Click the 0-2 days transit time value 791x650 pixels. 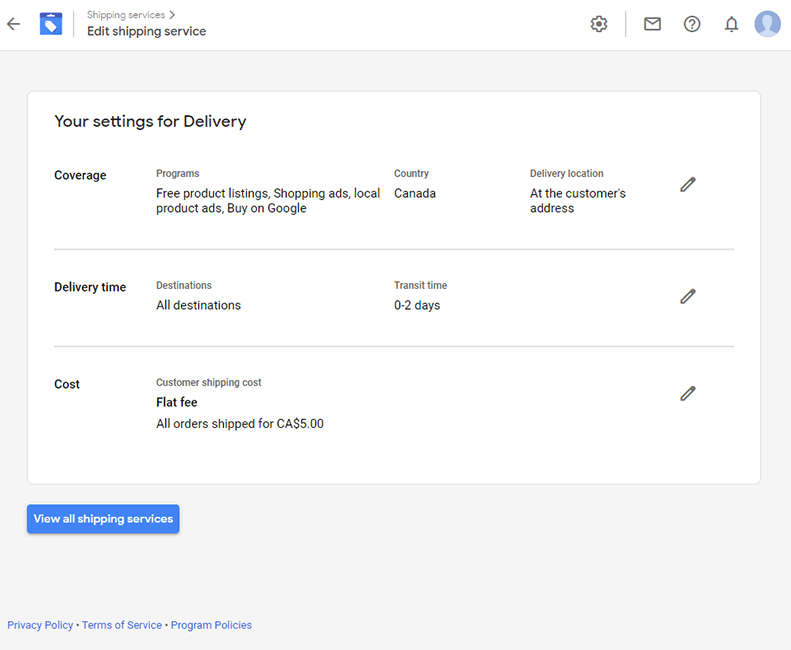click(417, 305)
